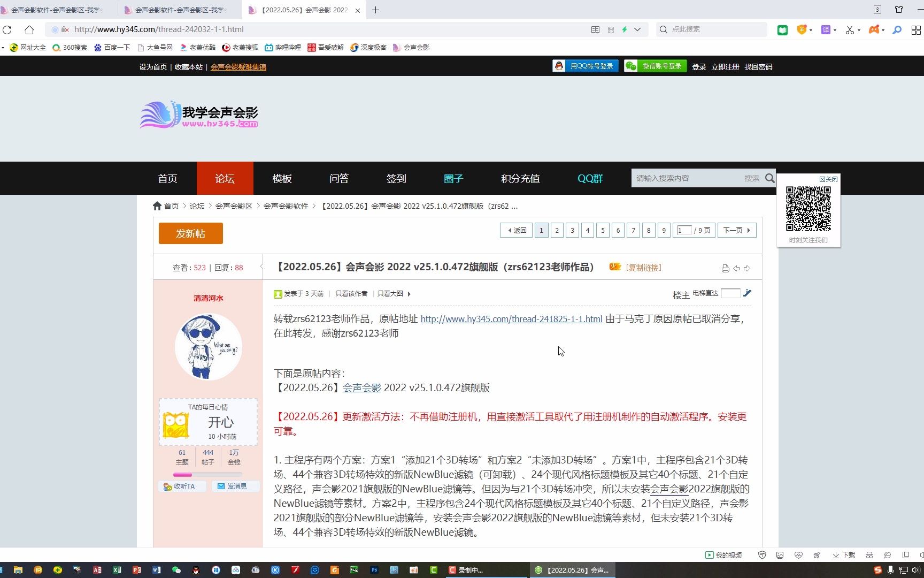Screen dimensions: 924x578
Task: Click 会声会影疑难集锦 link in top bar
Action: (238, 67)
